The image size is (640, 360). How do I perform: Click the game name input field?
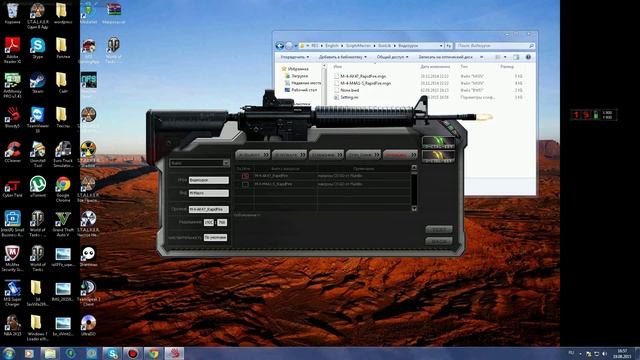coord(209,180)
